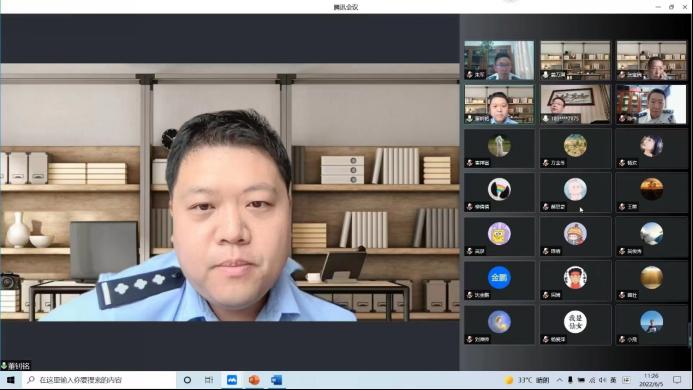Select the rainbow avatar participant tile
This screenshot has height=390, width=693.
(x=499, y=192)
